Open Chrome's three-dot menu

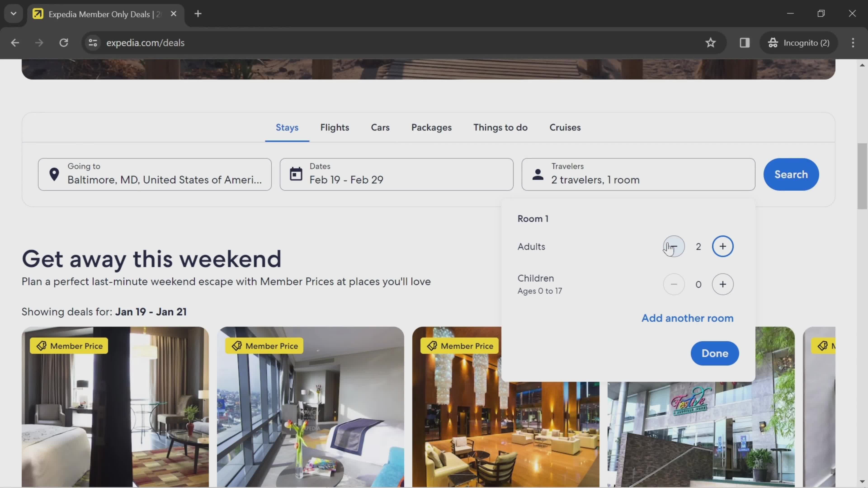pos(853,43)
